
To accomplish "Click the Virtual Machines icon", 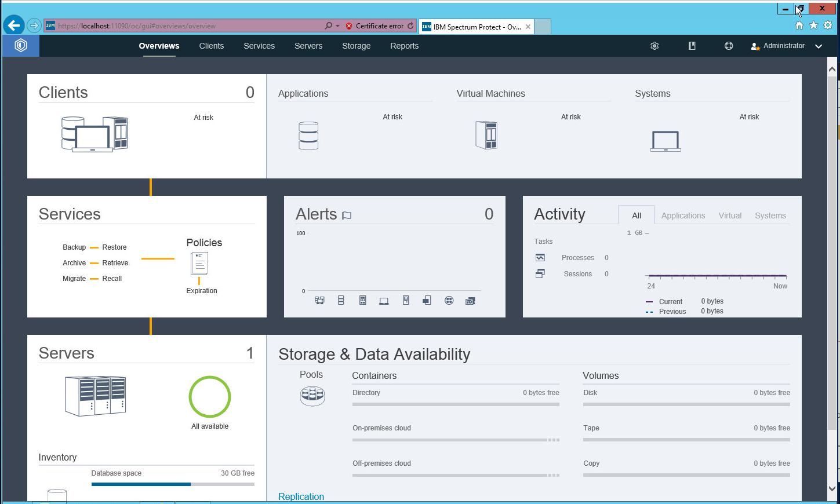I will pyautogui.click(x=486, y=136).
